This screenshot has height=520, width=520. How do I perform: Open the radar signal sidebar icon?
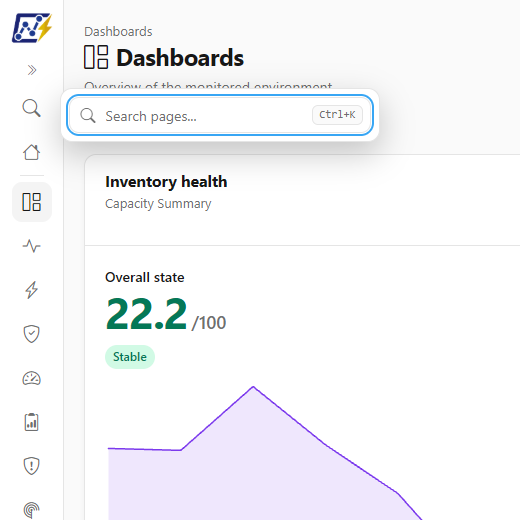pyautogui.click(x=32, y=510)
